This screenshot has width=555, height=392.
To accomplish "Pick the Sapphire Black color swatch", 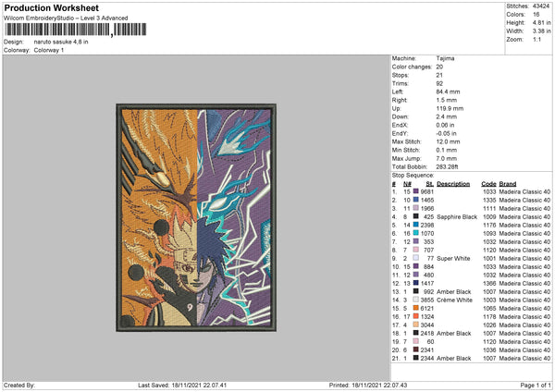I will coord(416,216).
